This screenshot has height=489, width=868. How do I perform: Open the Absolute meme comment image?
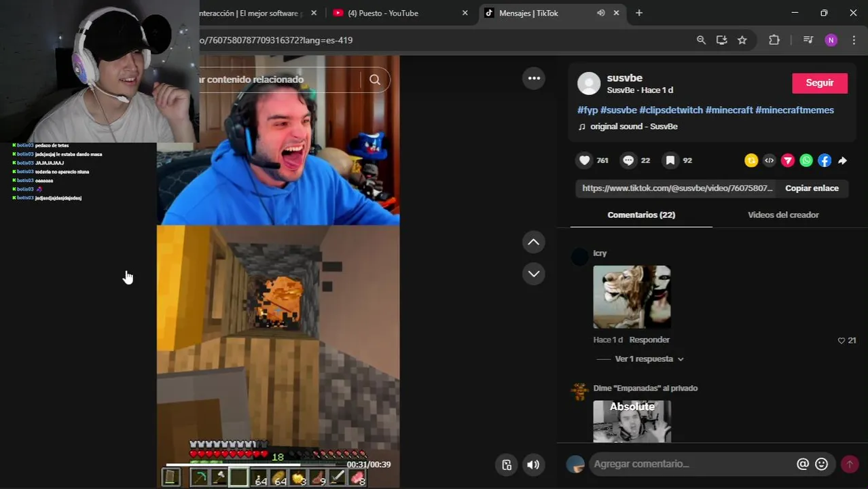click(632, 421)
